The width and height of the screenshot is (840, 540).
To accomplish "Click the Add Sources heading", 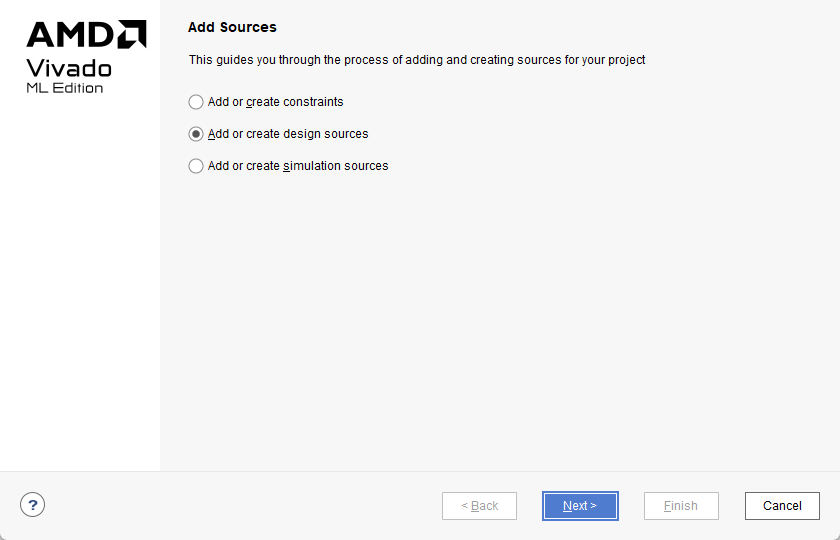I will [x=232, y=27].
